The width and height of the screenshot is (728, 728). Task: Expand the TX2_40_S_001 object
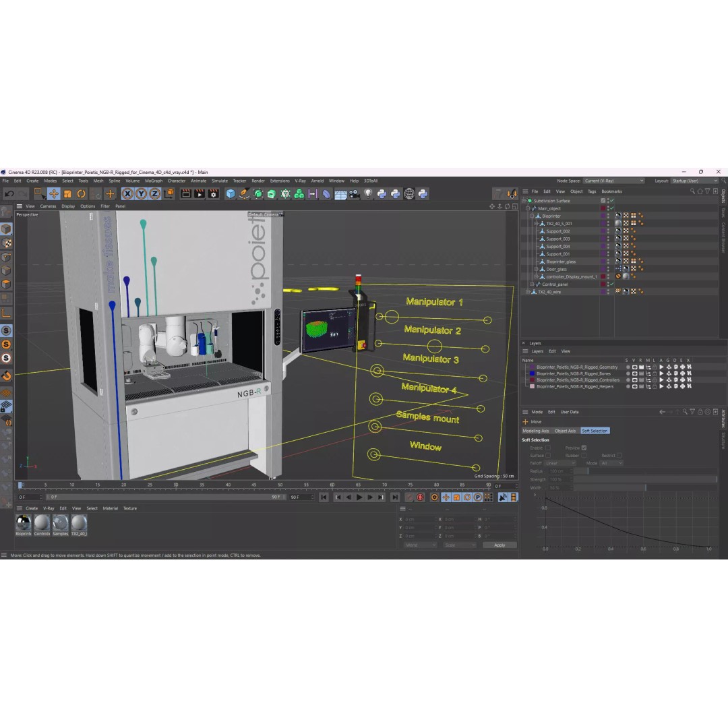(x=537, y=224)
